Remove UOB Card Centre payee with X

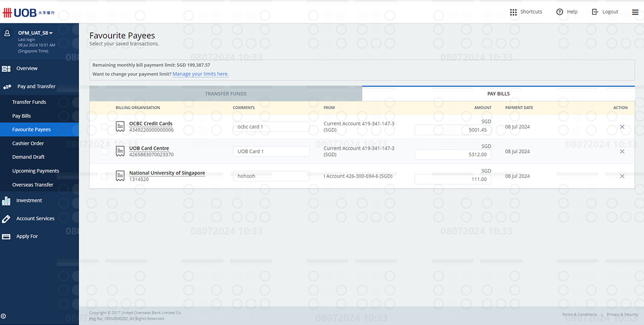(x=622, y=151)
